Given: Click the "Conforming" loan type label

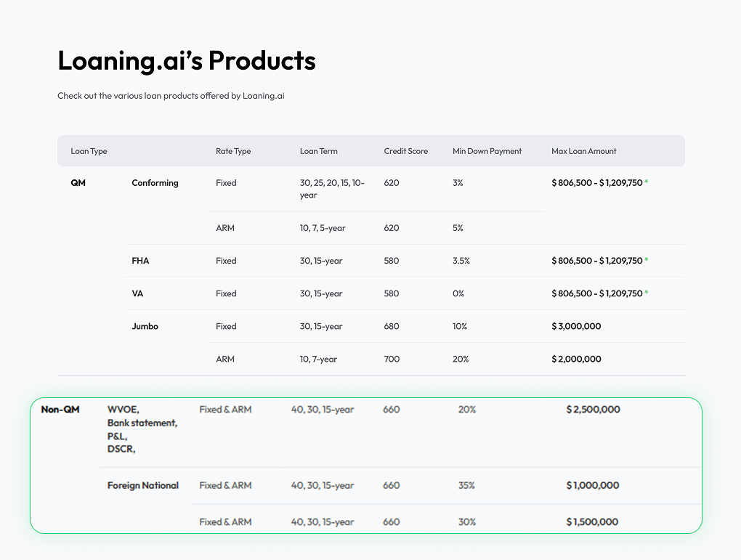Looking at the screenshot, I should 155,183.
